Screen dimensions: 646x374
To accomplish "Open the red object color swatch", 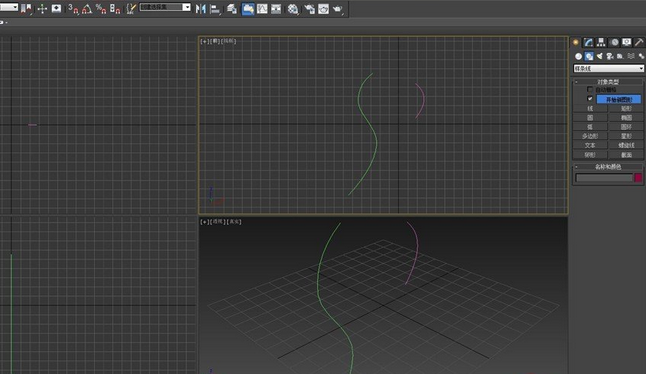I will (638, 178).
